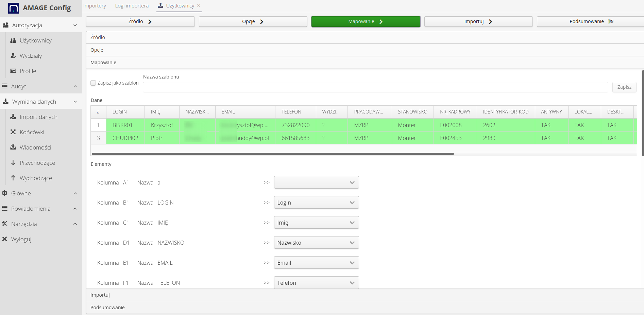The width and height of the screenshot is (644, 315).
Task: Close the Użytkownicy tab with X
Action: click(x=199, y=6)
